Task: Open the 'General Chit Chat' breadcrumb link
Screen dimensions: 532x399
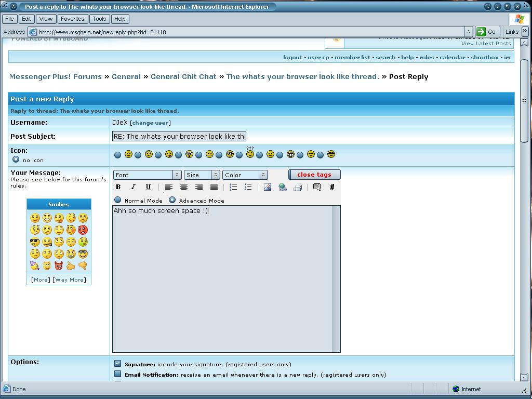Action: (183, 77)
